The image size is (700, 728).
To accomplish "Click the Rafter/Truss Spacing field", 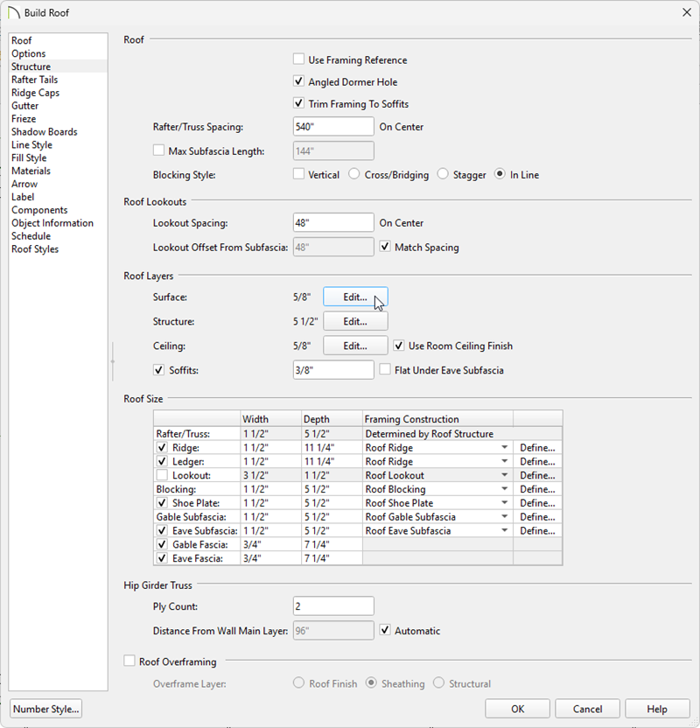I will click(333, 126).
